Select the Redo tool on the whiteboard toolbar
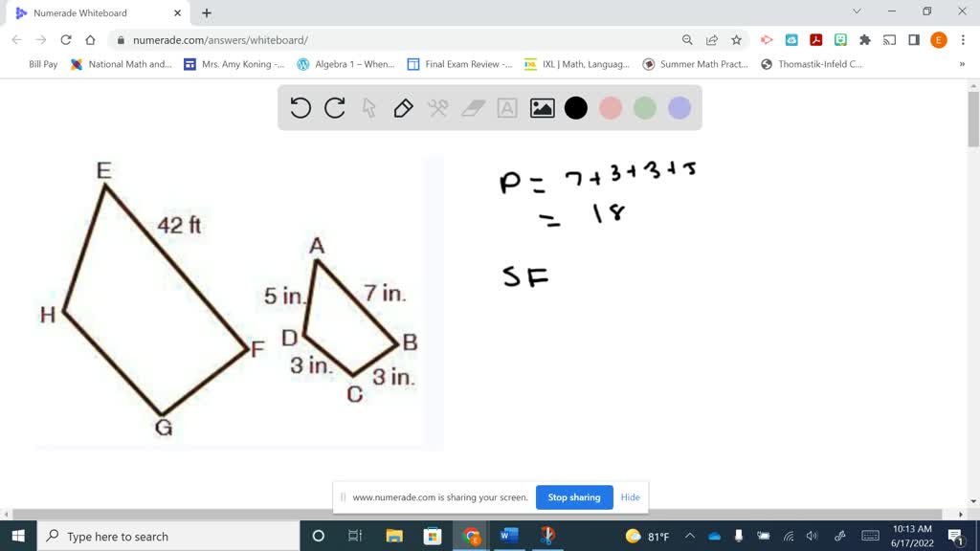This screenshot has width=980, height=551. point(334,108)
